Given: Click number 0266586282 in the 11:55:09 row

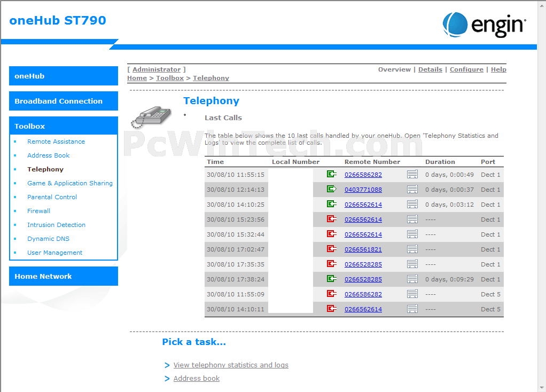Looking at the screenshot, I should click(x=363, y=294).
